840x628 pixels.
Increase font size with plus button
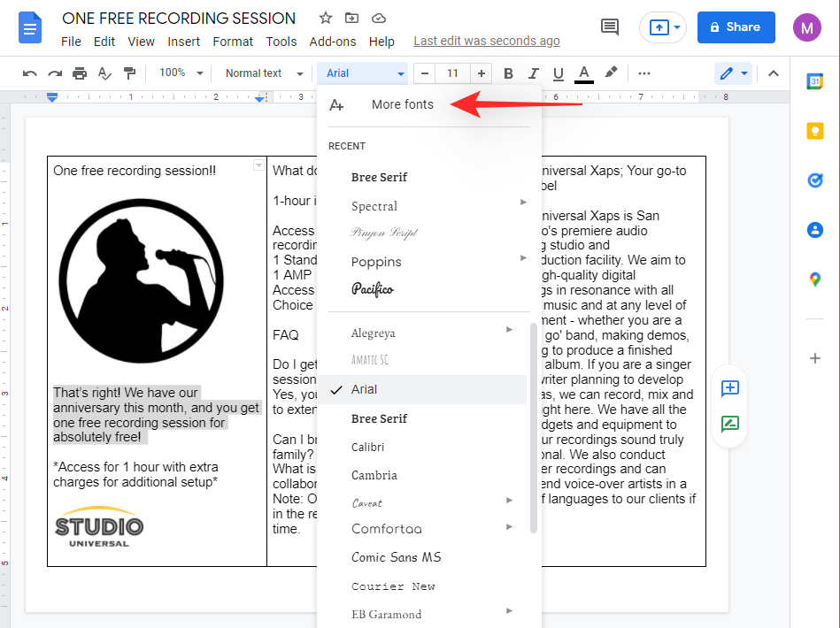click(x=482, y=73)
